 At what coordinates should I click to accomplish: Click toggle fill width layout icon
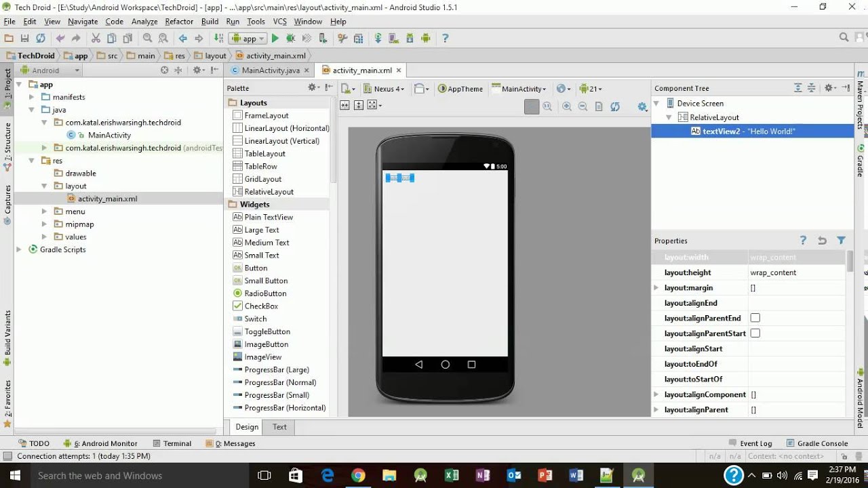pos(344,105)
